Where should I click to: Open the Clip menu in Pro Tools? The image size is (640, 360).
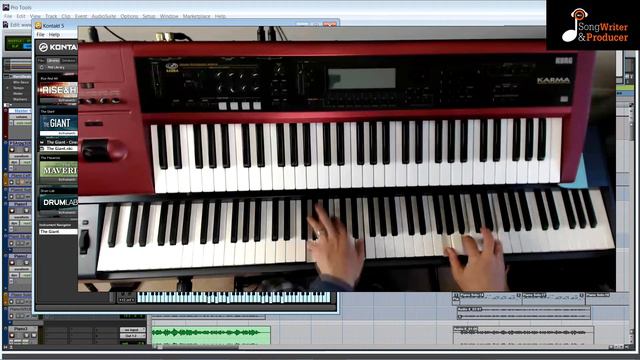66,16
